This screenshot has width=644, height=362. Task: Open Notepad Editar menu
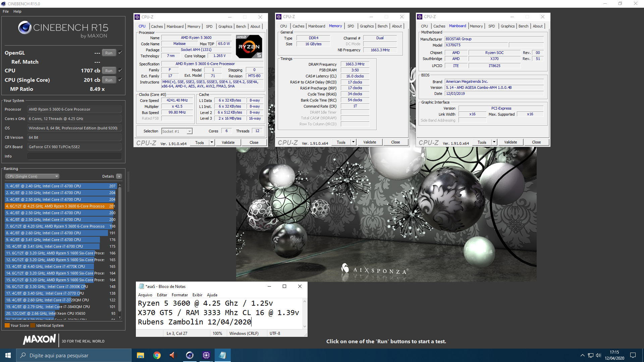click(x=162, y=295)
